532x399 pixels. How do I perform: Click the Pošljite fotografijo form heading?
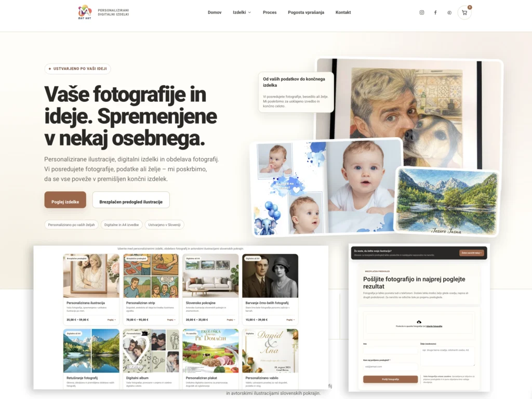coord(414,283)
